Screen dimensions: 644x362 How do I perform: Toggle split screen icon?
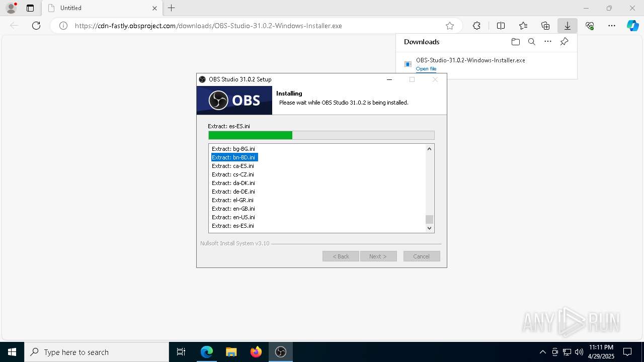coord(501,26)
